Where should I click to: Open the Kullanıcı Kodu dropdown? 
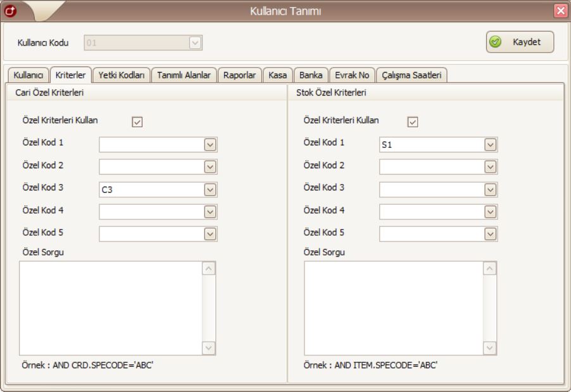[x=195, y=43]
